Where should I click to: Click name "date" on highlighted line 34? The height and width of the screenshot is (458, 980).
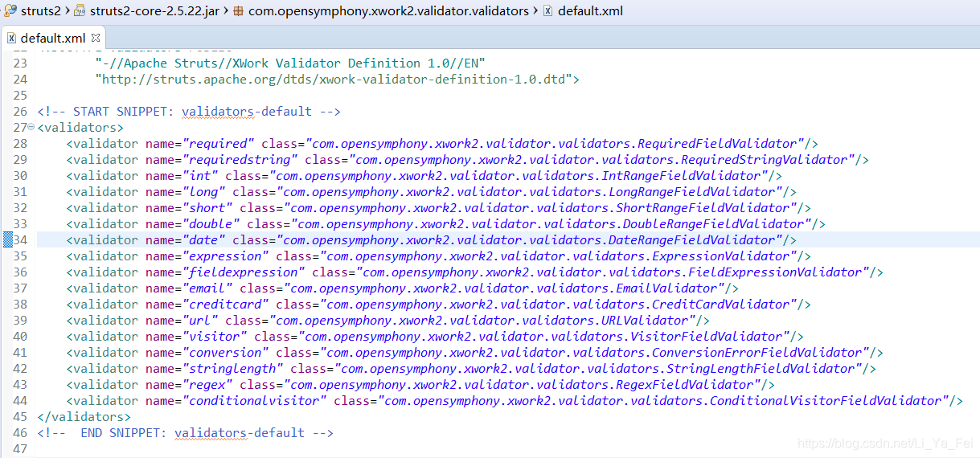click(204, 239)
